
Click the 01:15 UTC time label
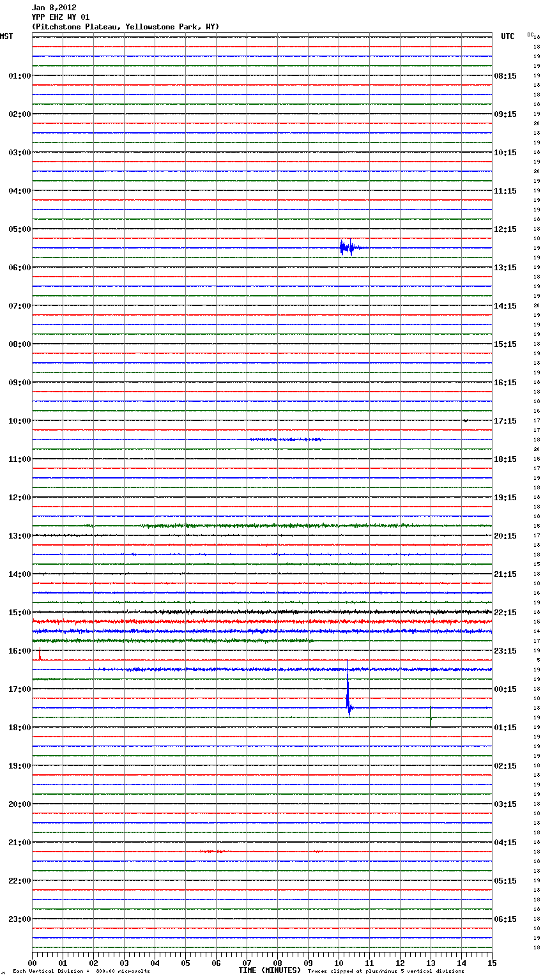(x=505, y=728)
